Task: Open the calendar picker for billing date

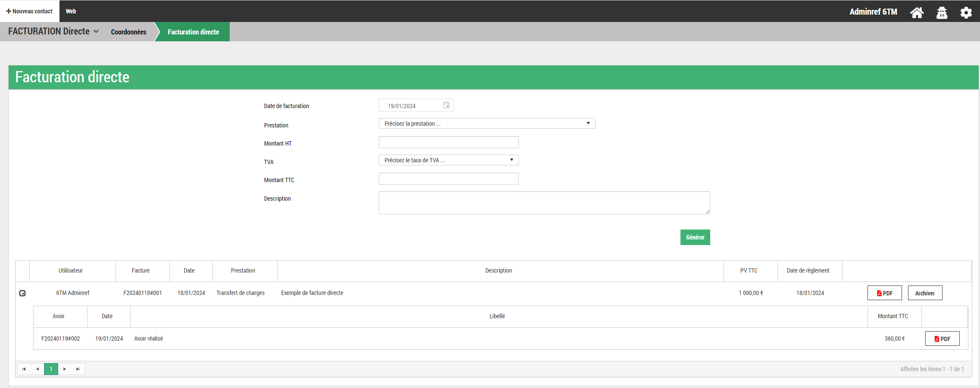Action: tap(446, 105)
